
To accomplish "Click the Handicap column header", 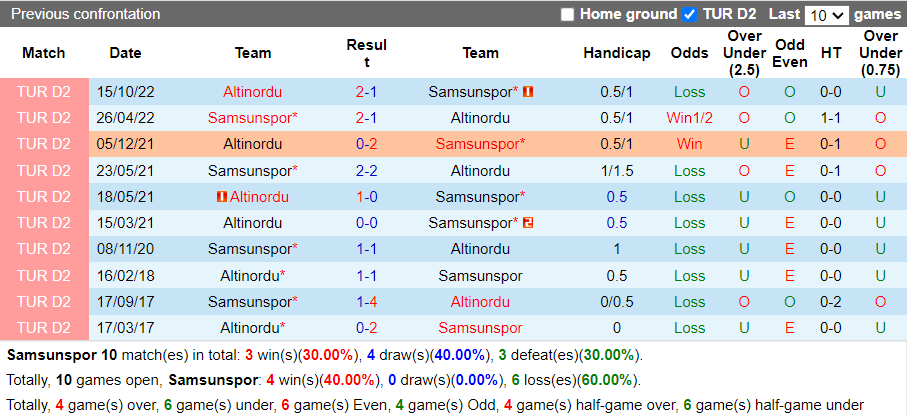I will 617,53.
